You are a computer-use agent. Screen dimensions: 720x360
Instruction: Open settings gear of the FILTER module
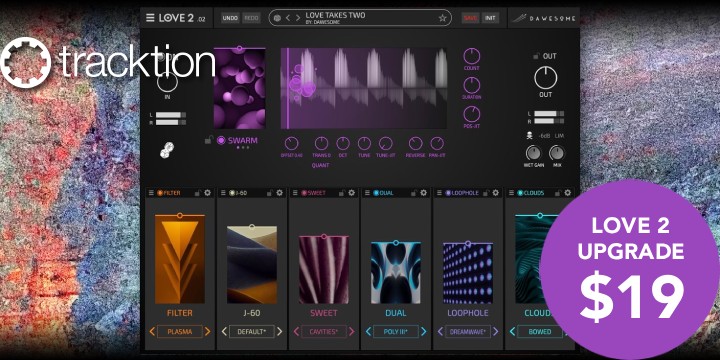(x=208, y=193)
